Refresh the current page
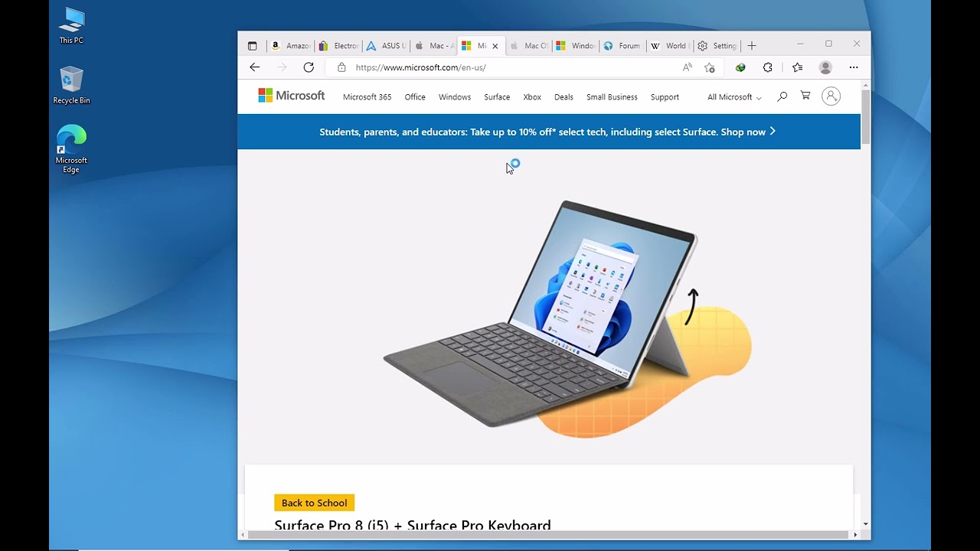 309,67
